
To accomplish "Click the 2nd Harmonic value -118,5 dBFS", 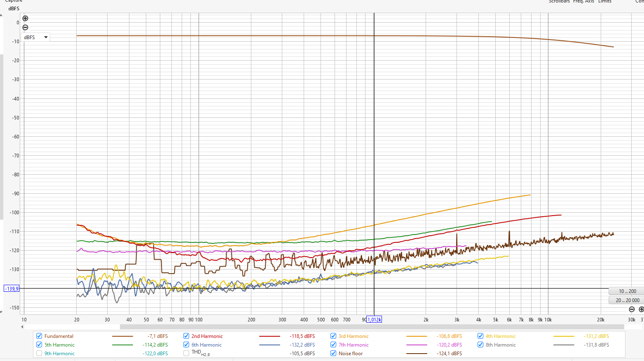I will (302, 336).
